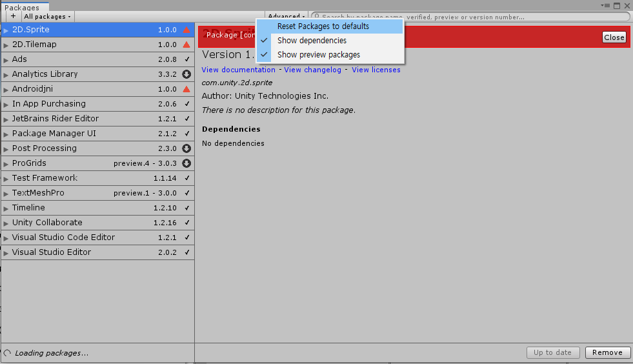Click the warning triangle icon on Androidjni row
The height and width of the screenshot is (364, 633).
tap(186, 89)
